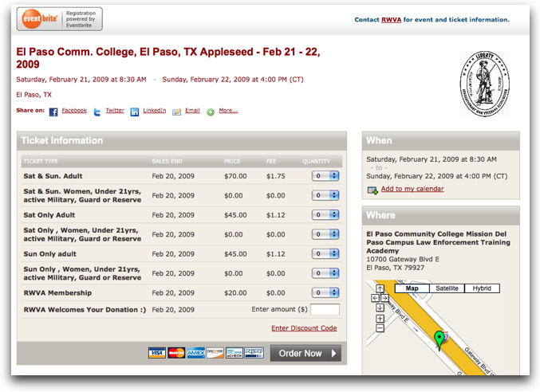Click the RWVA Membership ticket name
The width and height of the screenshot is (540, 392).
coord(57,293)
